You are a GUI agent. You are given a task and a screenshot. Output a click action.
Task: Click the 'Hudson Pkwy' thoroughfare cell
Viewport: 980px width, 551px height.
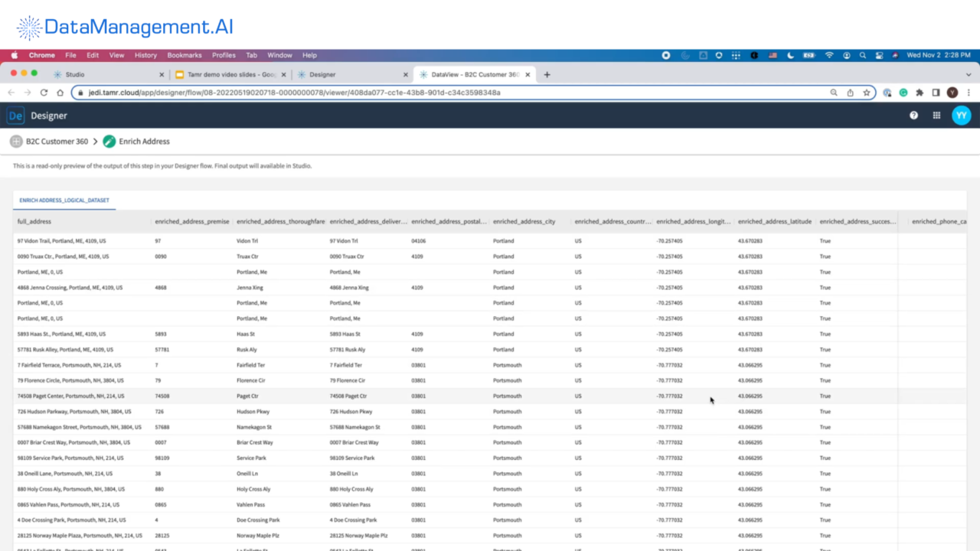(253, 412)
